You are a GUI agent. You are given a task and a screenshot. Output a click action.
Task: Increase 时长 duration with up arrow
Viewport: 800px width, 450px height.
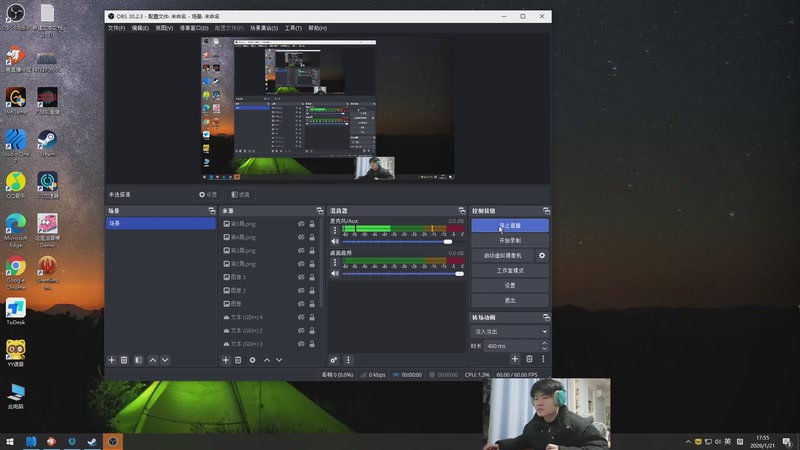(x=544, y=343)
